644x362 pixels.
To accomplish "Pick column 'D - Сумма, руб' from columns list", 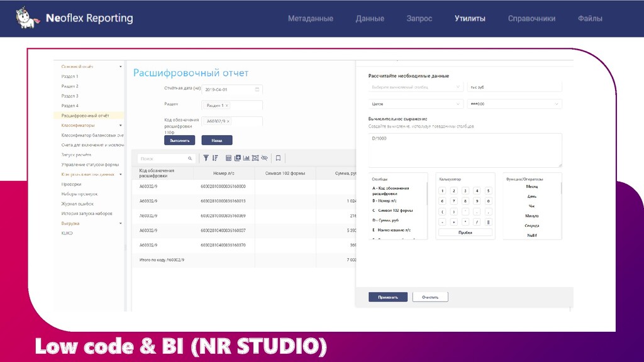I will tap(386, 221).
